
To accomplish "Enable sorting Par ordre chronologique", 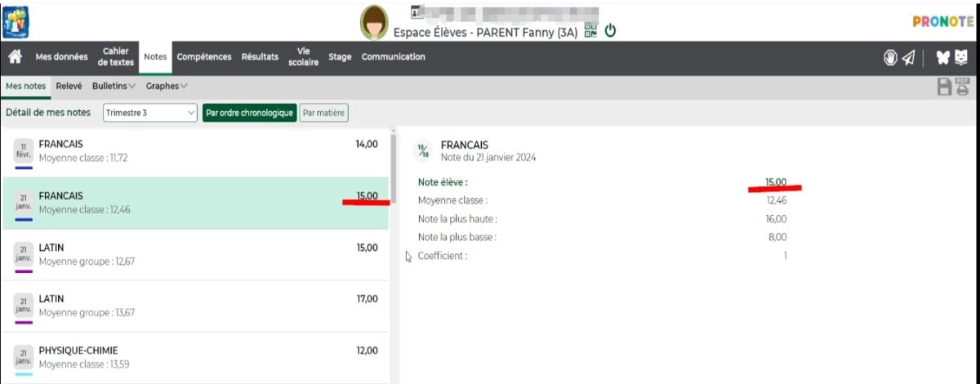I will [x=249, y=113].
